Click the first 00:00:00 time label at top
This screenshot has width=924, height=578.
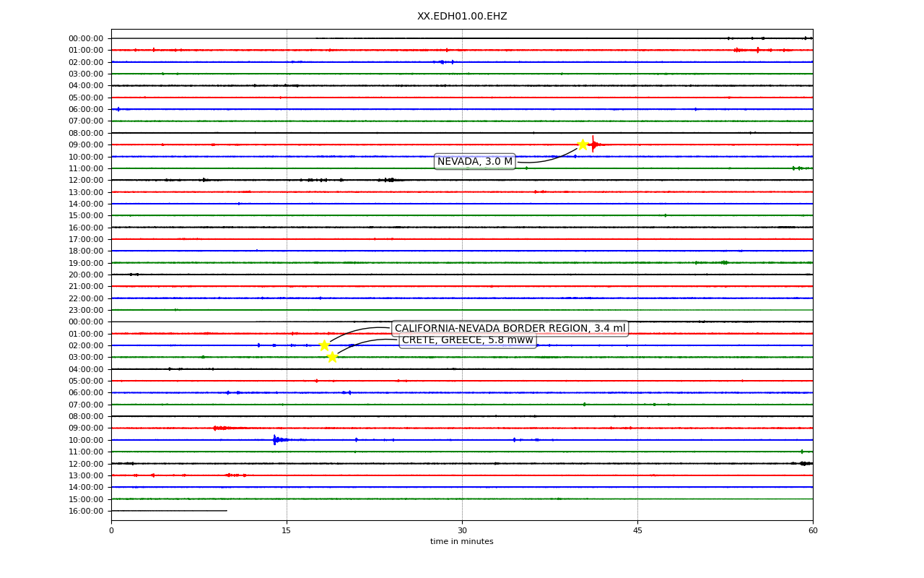click(86, 38)
